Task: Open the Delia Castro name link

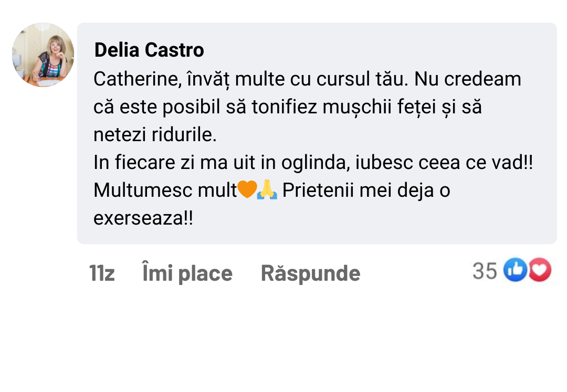Action: point(149,50)
